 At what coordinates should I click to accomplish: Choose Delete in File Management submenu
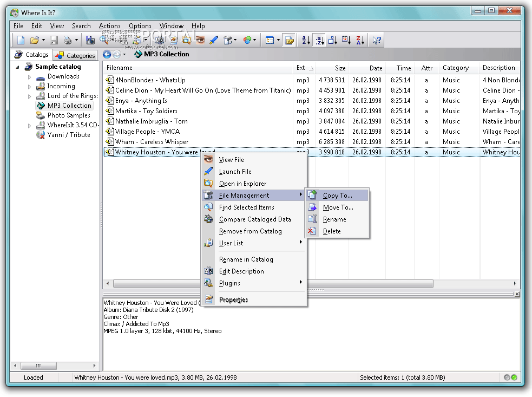[x=337, y=231]
